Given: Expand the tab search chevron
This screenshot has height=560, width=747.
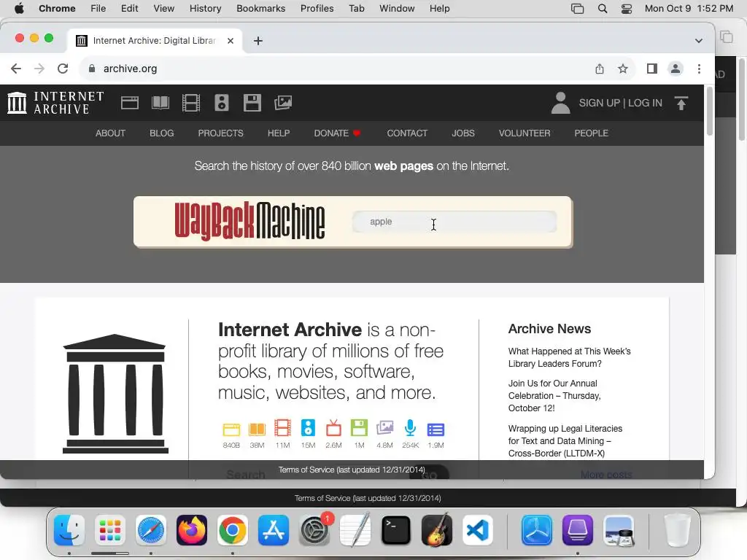Looking at the screenshot, I should 698,41.
